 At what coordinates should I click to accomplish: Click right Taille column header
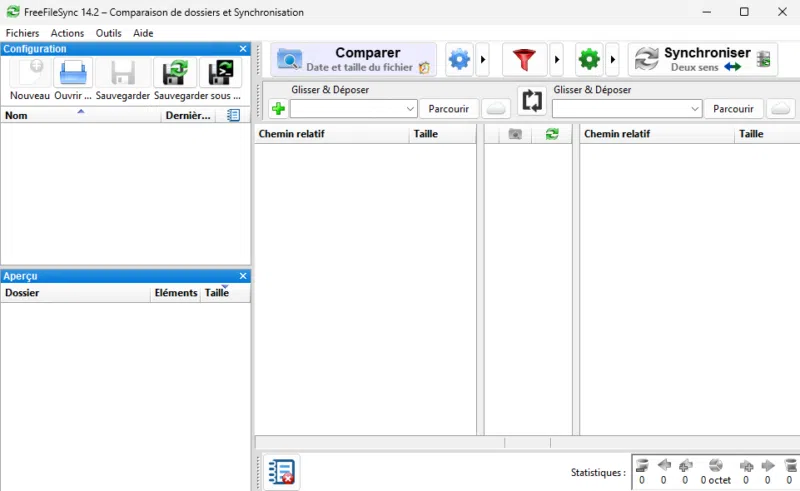[x=767, y=134]
